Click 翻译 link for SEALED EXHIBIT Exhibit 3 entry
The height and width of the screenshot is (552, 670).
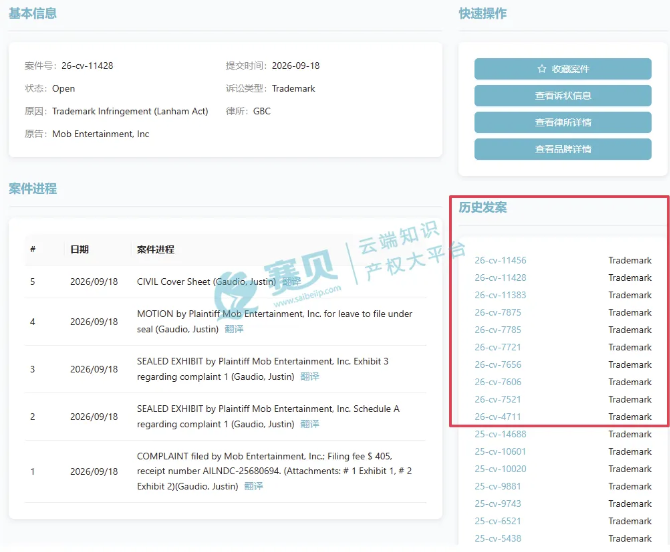[310, 376]
